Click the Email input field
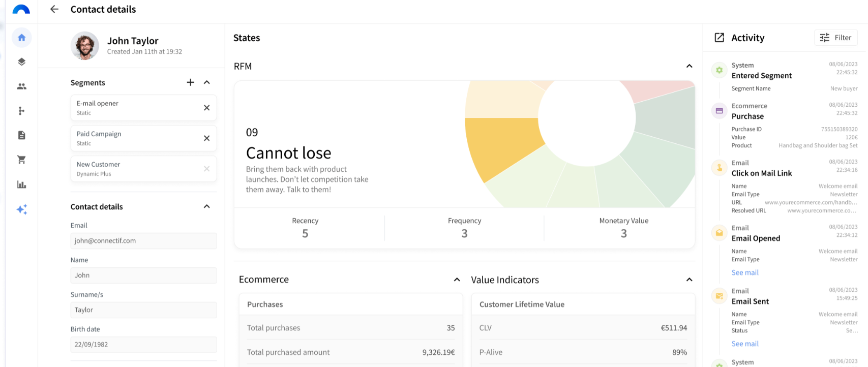 (x=143, y=241)
